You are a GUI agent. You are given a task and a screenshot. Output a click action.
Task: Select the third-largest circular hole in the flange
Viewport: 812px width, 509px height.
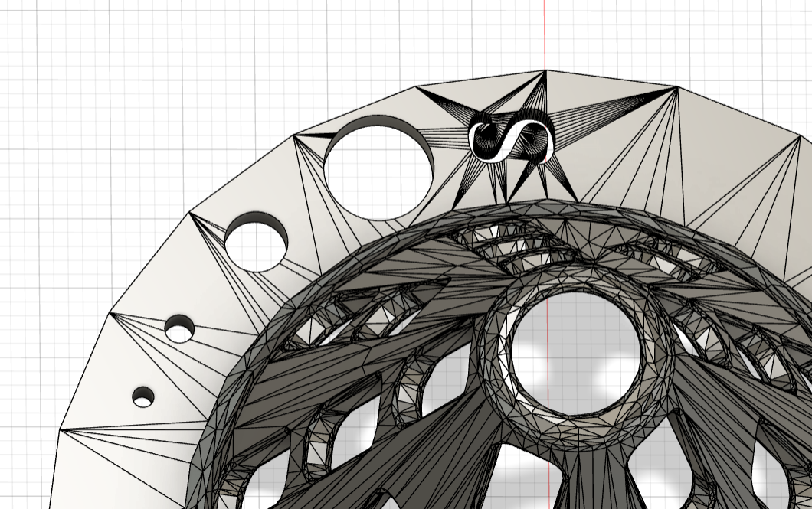point(180,328)
